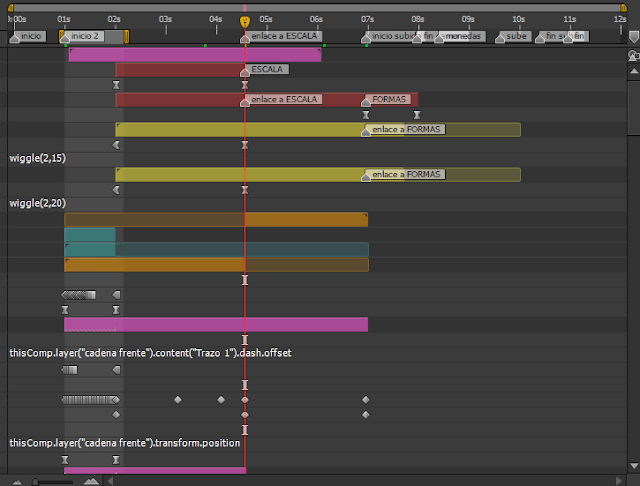The image size is (640, 486).
Task: Click the current time indicator playhead handle
Action: point(245,21)
